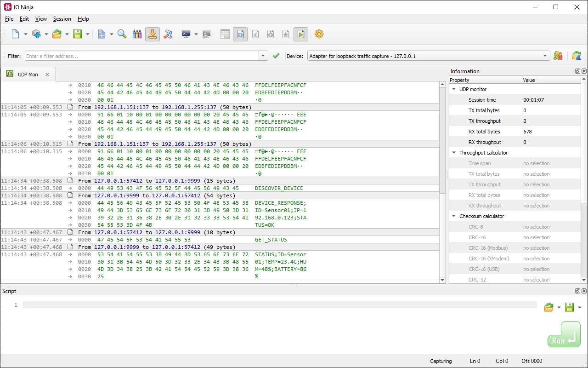Screen dimensions: 588x368
Task: Click the add layer plugin icon with blue plus
Action: tap(36, 34)
